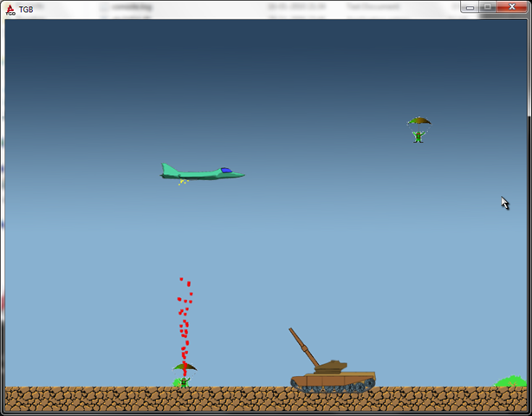This screenshot has height=416, width=532.
Task: Maximize the TGB game window
Action: [x=487, y=7]
